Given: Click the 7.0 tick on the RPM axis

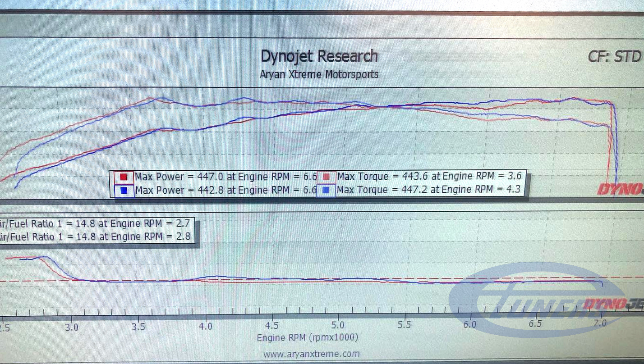Looking at the screenshot, I should [600, 323].
